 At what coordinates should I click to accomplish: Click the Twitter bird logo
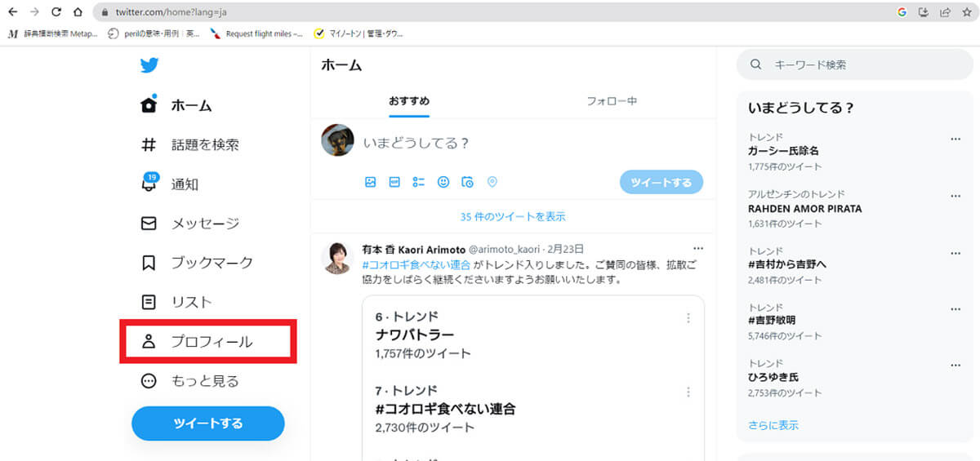coord(149,66)
